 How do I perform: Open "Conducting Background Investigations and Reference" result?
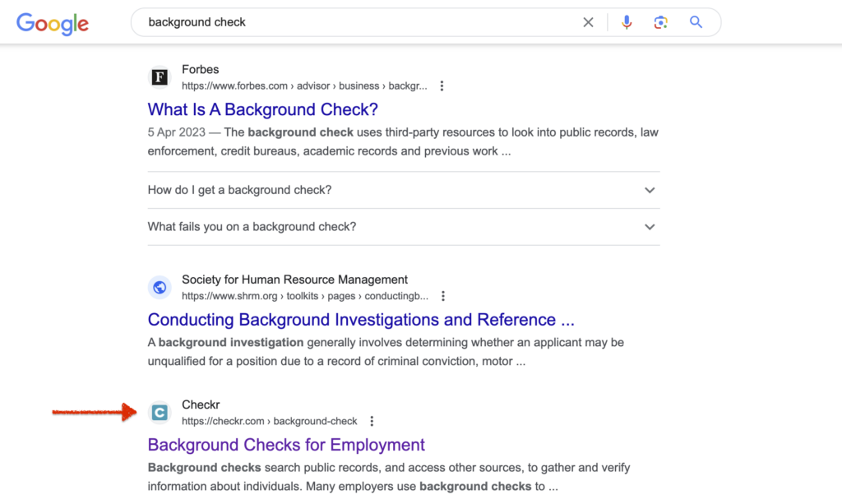[360, 320]
